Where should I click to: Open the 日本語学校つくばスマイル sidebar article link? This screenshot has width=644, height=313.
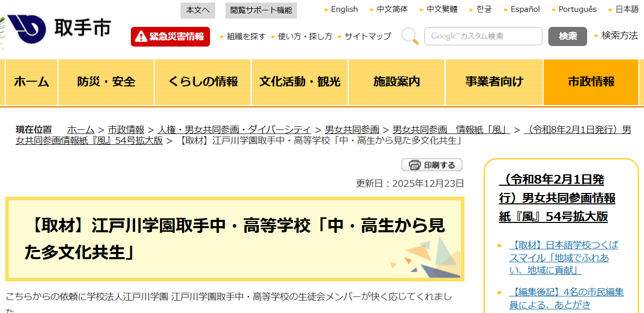point(563,258)
